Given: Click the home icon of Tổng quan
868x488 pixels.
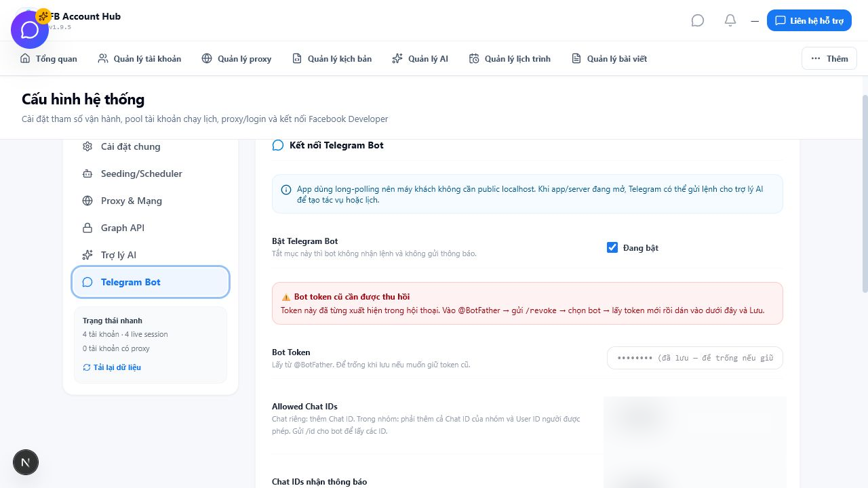Looking at the screenshot, I should coord(25,58).
